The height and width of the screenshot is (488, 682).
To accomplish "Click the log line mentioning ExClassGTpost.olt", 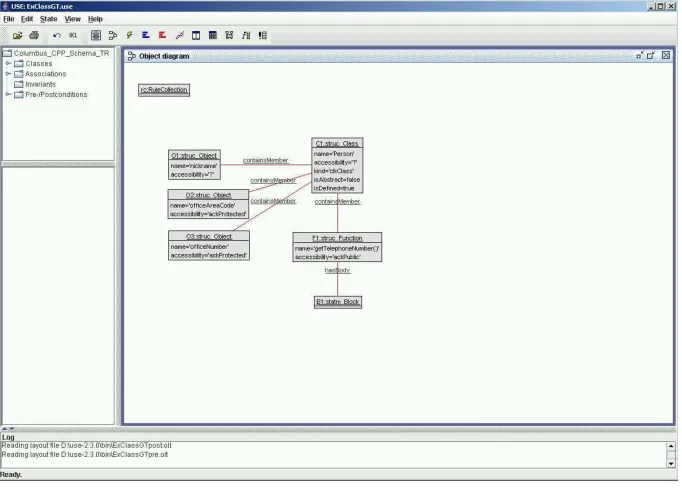I will tap(86, 445).
